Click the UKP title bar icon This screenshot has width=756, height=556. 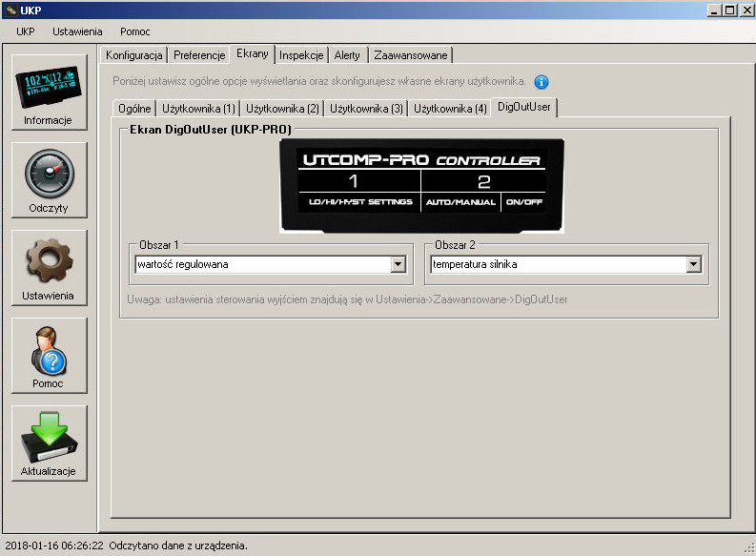[10, 10]
